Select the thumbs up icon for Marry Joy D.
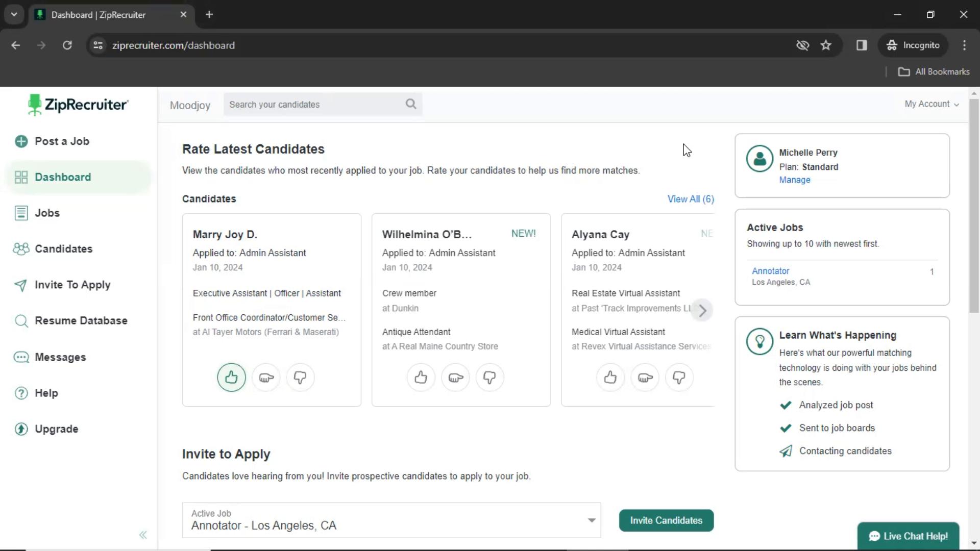This screenshot has width=980, height=551. click(x=231, y=377)
